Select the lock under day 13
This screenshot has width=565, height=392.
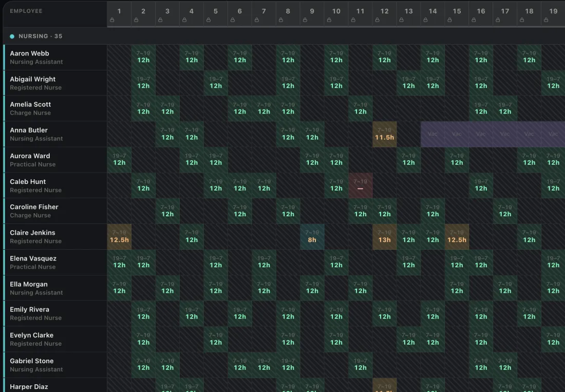click(402, 20)
